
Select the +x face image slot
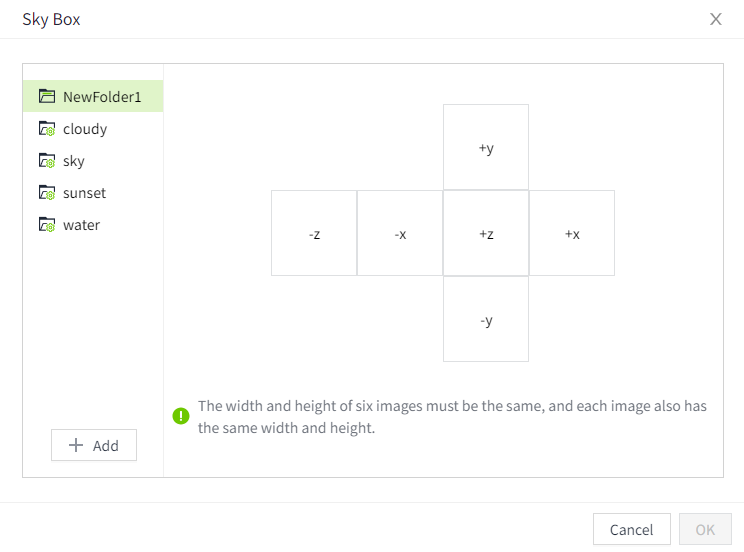pyautogui.click(x=572, y=234)
